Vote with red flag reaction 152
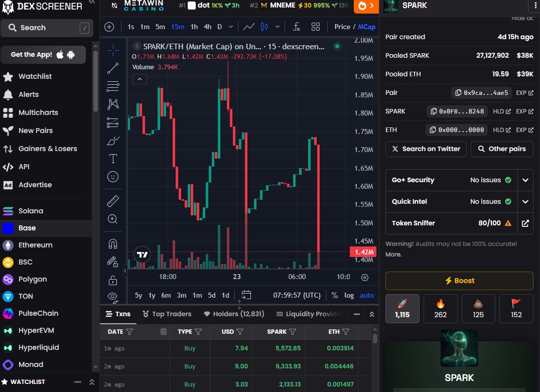540x392 pixels. click(516, 309)
